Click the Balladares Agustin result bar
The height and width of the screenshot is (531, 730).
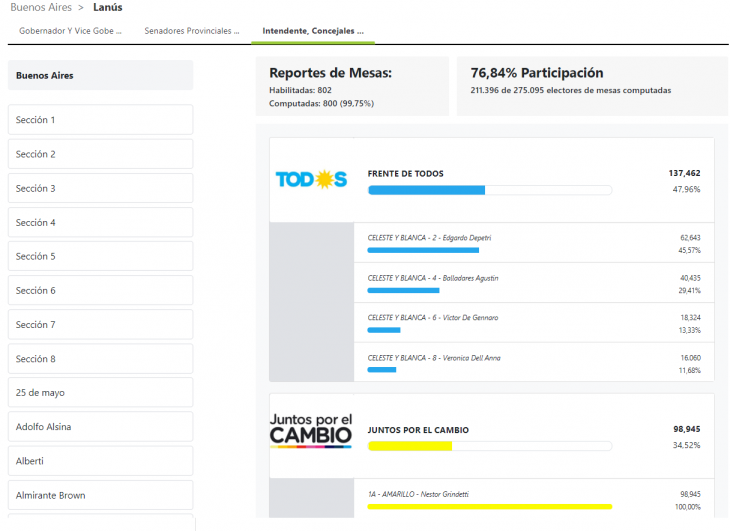click(x=403, y=290)
